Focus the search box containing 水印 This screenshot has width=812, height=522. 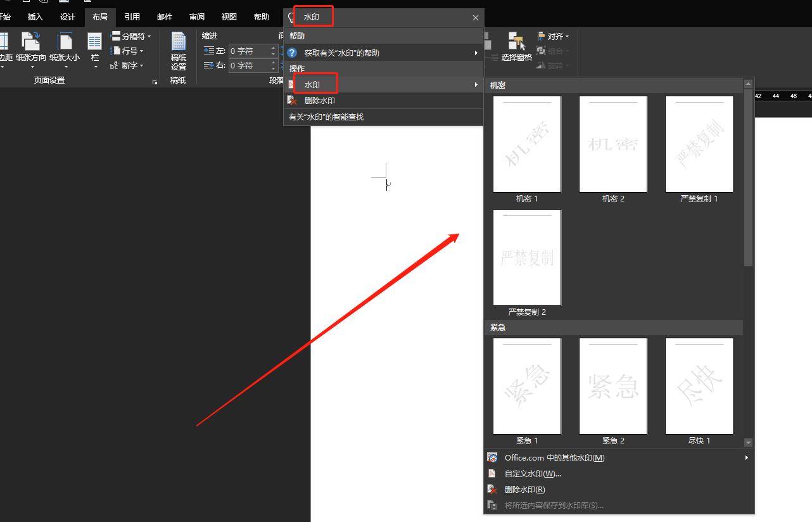(383, 17)
